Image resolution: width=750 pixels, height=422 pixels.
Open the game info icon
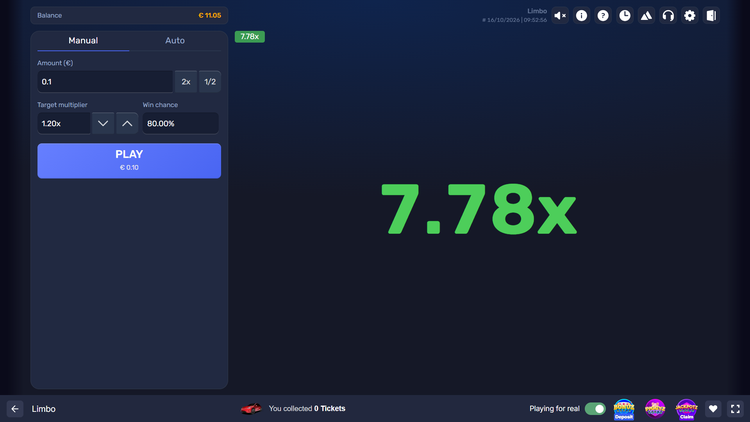tap(581, 16)
